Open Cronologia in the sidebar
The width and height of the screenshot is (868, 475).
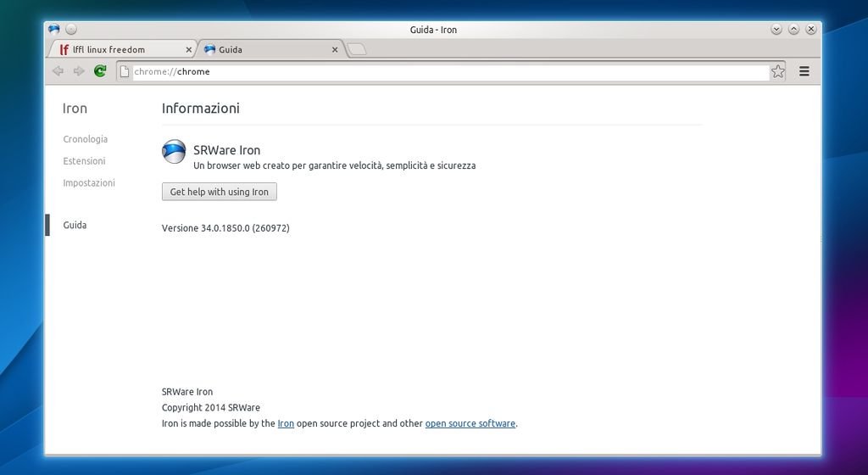point(85,139)
